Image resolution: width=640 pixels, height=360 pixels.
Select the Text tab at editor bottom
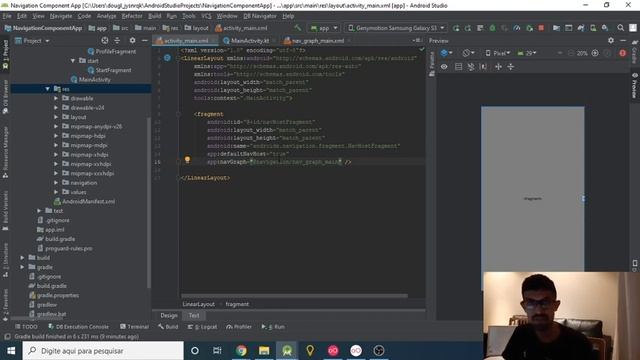194,315
